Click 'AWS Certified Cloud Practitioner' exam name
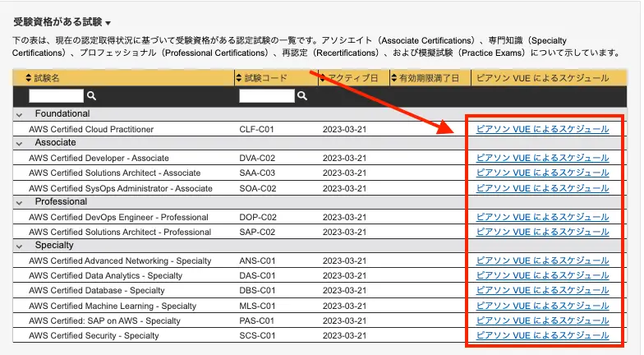Image resolution: width=644 pixels, height=355 pixels. pos(91,129)
